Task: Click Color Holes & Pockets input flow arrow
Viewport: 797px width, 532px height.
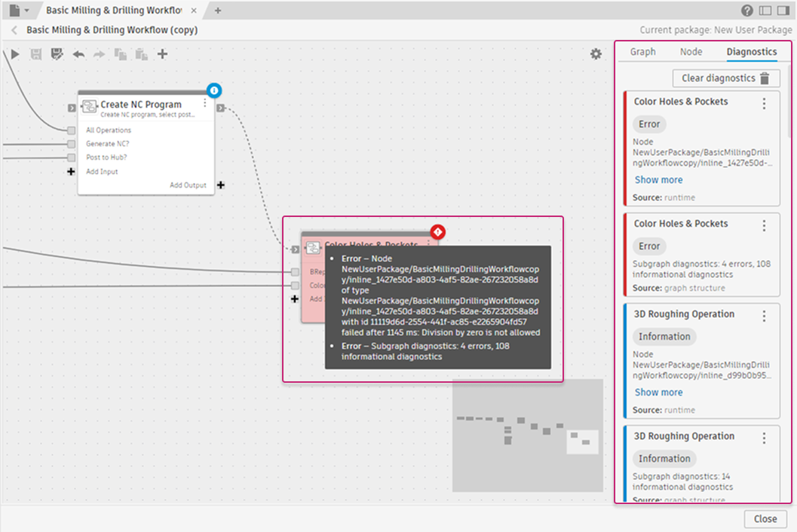Action: click(296, 249)
